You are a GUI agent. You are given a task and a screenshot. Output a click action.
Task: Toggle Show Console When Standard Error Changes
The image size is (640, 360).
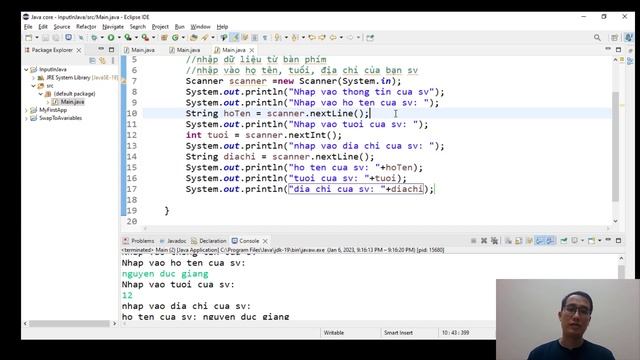(550, 241)
